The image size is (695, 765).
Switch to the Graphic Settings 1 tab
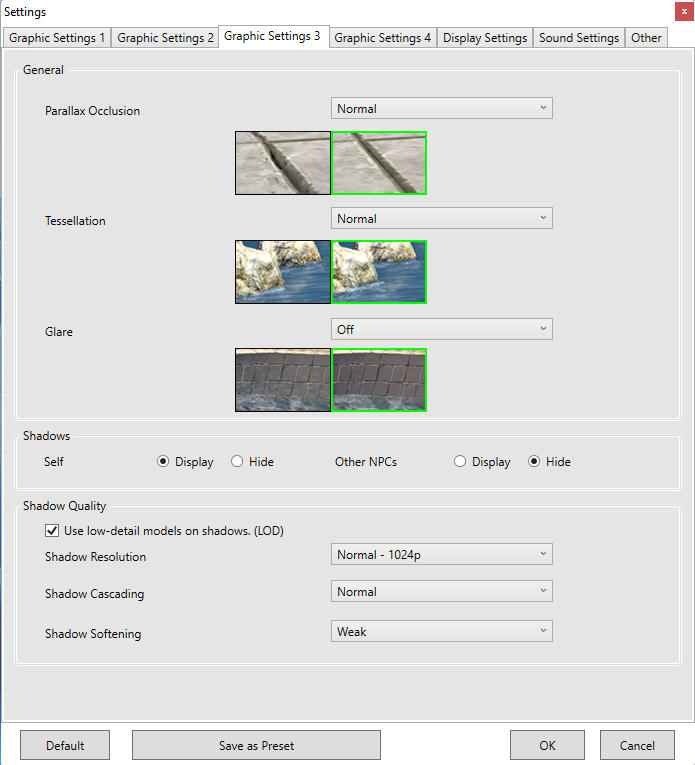point(57,38)
